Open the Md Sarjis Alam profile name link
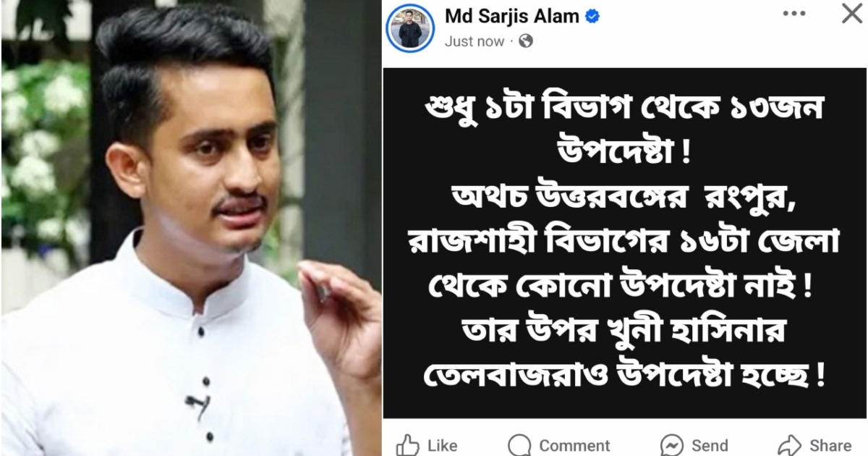 point(512,16)
